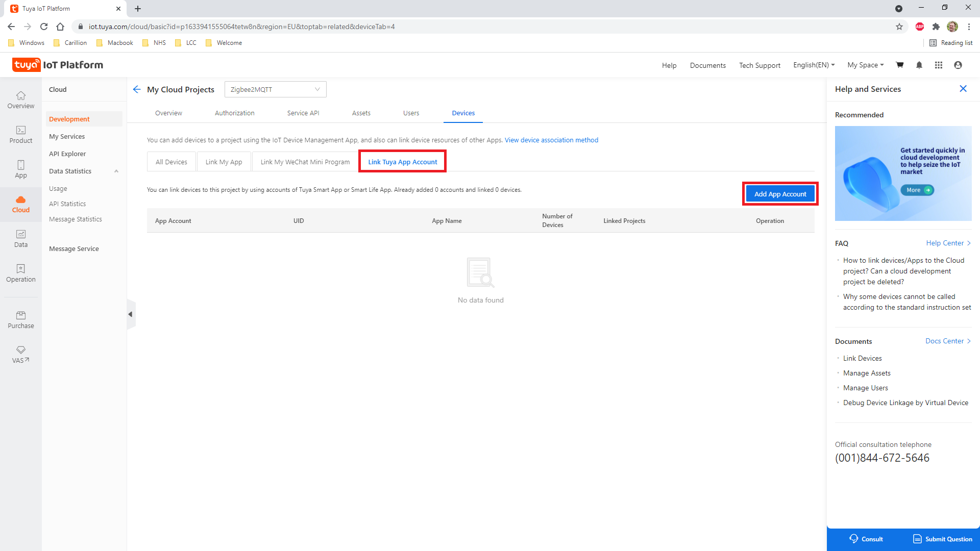Reload the page in the browser

click(x=44, y=27)
